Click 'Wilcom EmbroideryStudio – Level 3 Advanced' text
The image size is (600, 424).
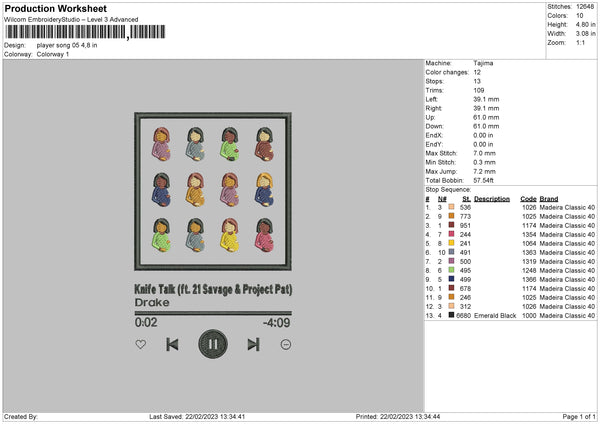coord(71,20)
